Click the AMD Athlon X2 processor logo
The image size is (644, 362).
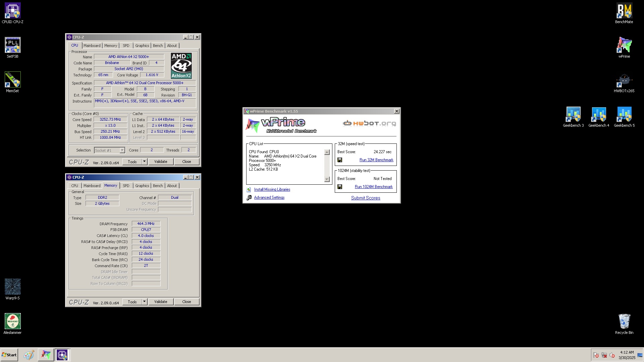pos(181,66)
